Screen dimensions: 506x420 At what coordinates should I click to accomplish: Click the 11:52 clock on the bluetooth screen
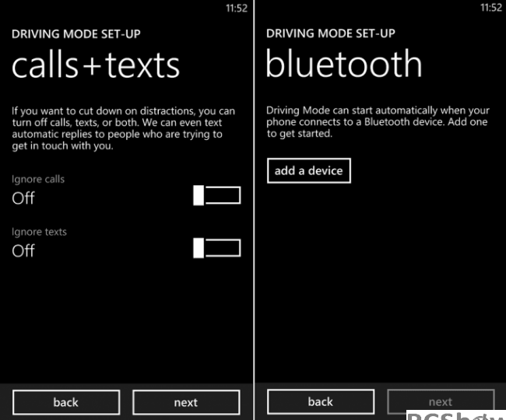tap(491, 8)
